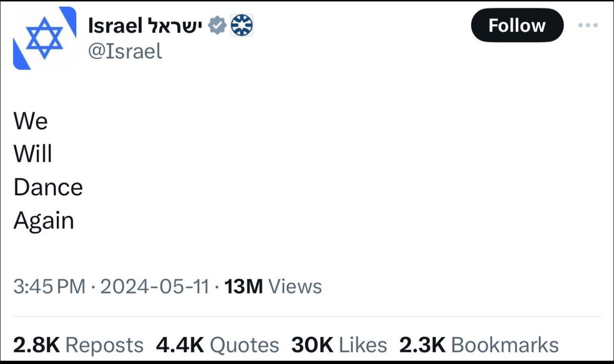View the 2.8K Reposts list
This screenshot has width=614, height=364.
click(78, 345)
